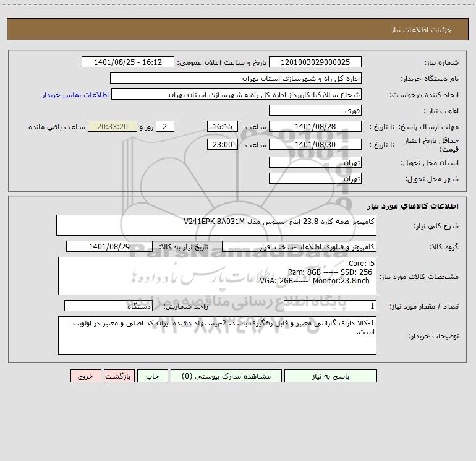Click specifications box with Core: i5
This screenshot has width=476, height=461.
(217, 276)
